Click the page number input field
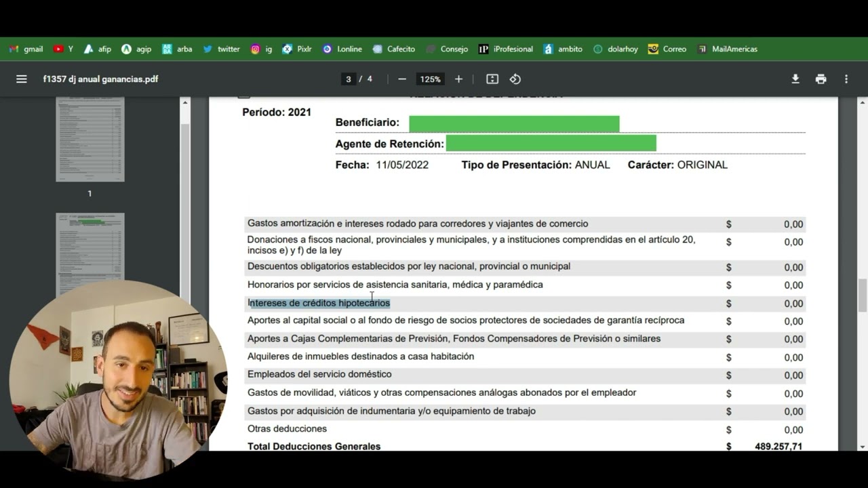 click(349, 79)
